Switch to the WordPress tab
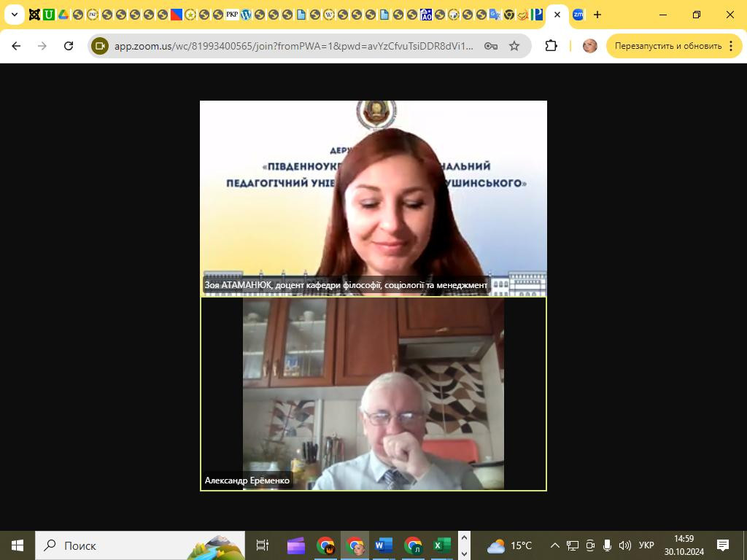The image size is (747, 560). coord(246,15)
